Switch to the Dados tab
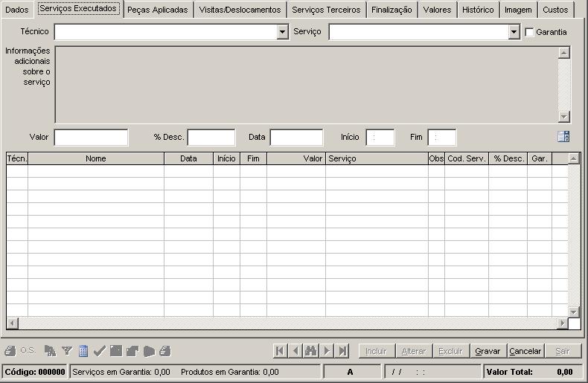 coord(17,10)
